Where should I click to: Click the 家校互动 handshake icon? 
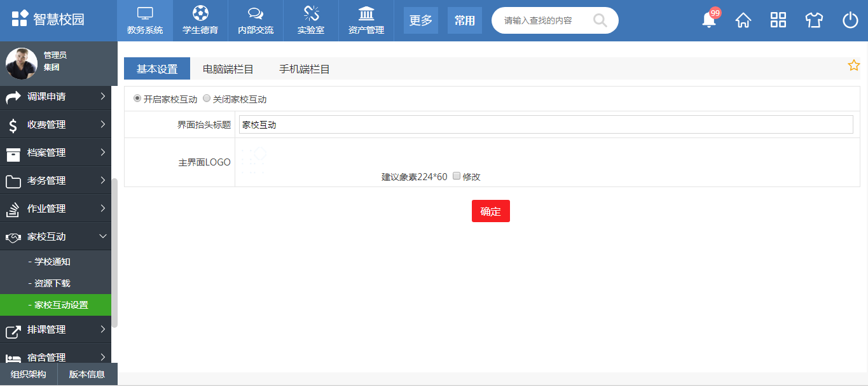tap(13, 237)
